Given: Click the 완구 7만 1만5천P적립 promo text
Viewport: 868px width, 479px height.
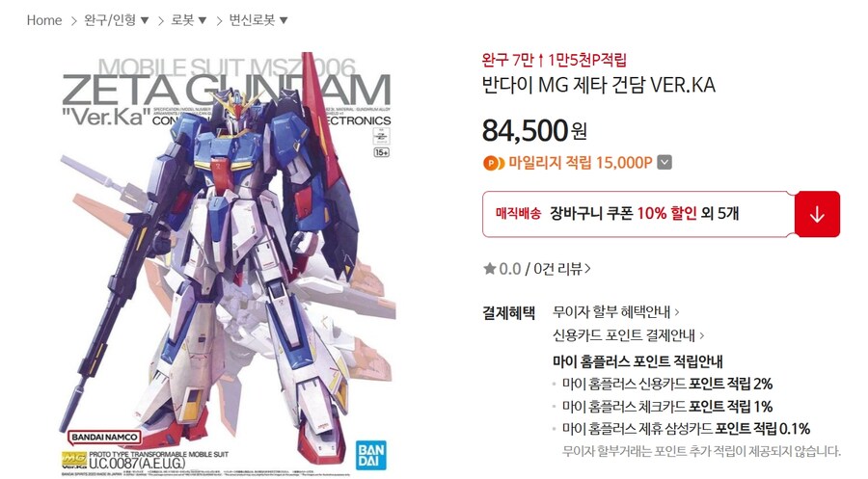Looking at the screenshot, I should coord(555,59).
